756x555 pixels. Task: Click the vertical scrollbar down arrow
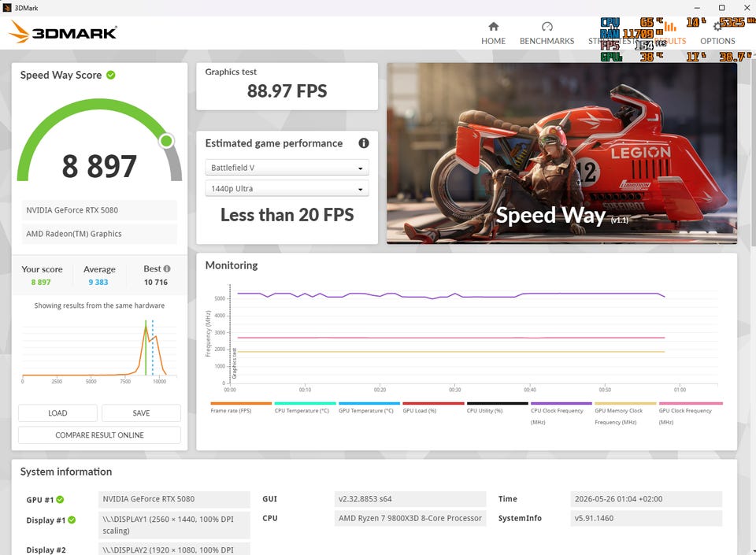coord(753,550)
